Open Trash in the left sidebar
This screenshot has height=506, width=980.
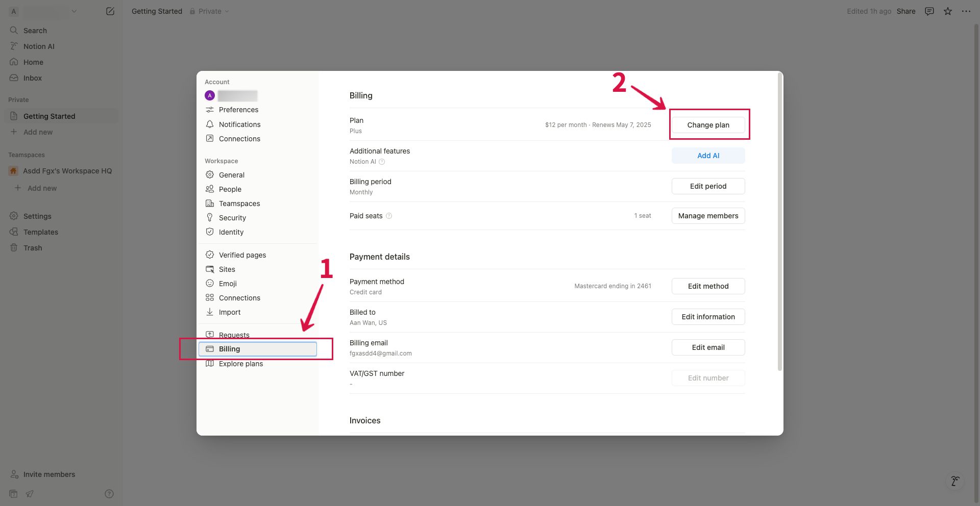pos(61,248)
